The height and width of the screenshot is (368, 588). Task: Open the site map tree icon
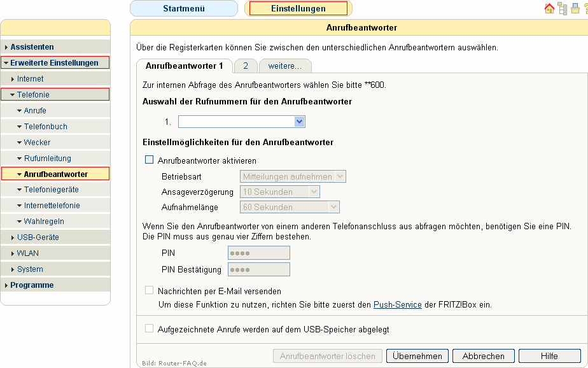(x=562, y=8)
